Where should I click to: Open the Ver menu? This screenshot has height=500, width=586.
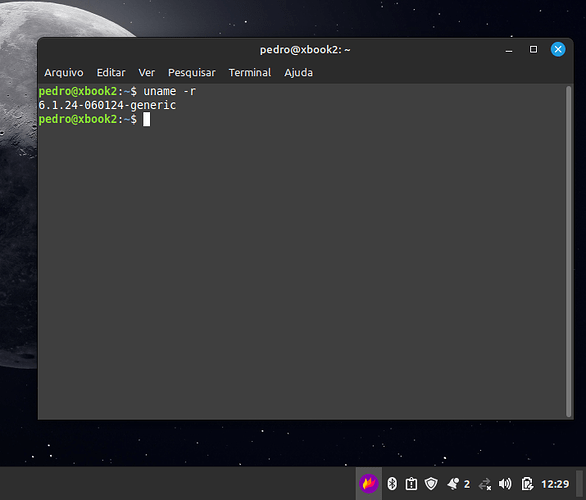pos(146,72)
